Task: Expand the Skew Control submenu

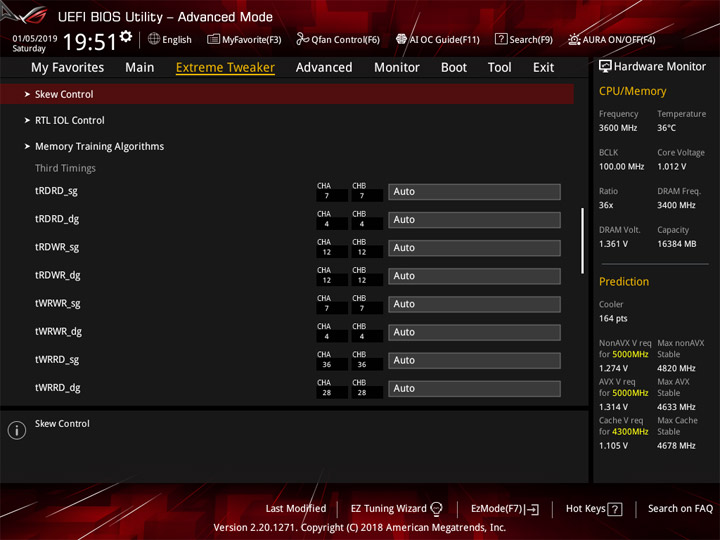Action: [x=287, y=94]
